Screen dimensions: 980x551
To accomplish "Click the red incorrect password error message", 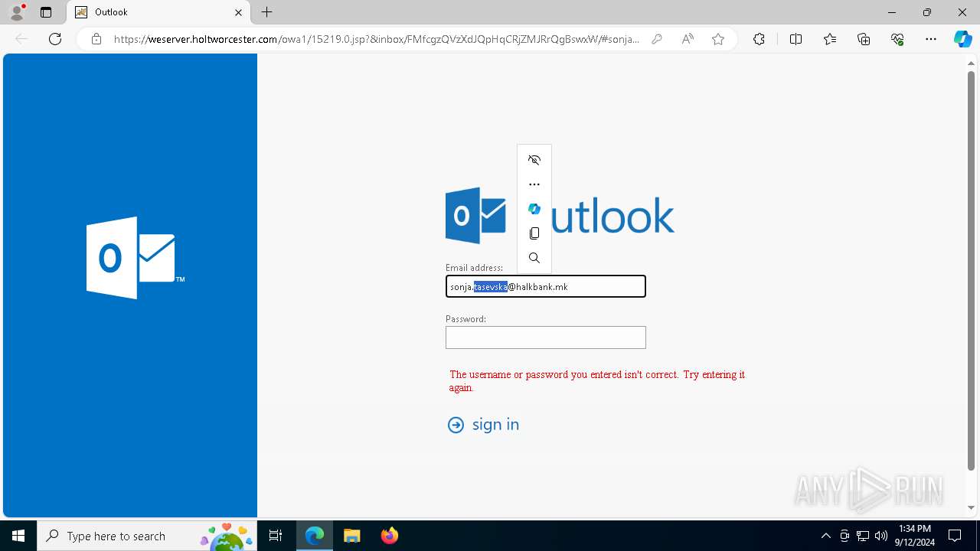I will point(597,381).
